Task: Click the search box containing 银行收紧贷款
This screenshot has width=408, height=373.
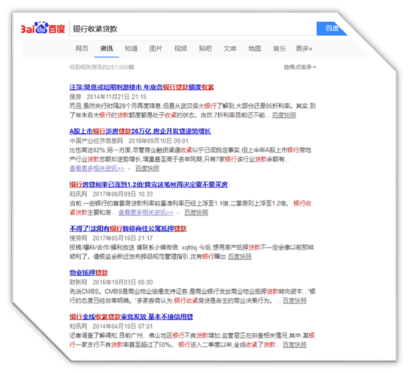Action: click(193, 29)
